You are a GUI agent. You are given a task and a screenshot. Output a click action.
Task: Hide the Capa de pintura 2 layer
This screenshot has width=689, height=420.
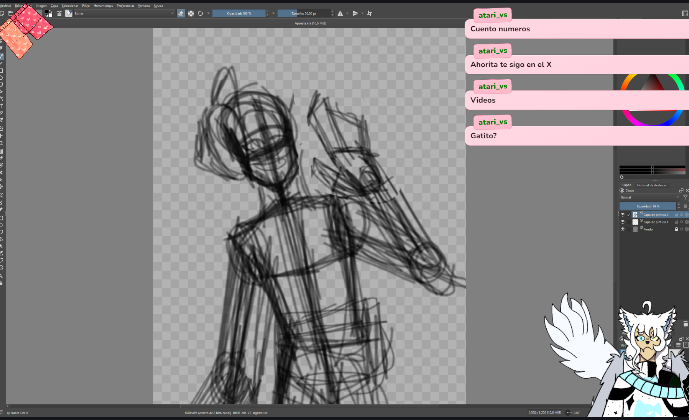coord(623,215)
